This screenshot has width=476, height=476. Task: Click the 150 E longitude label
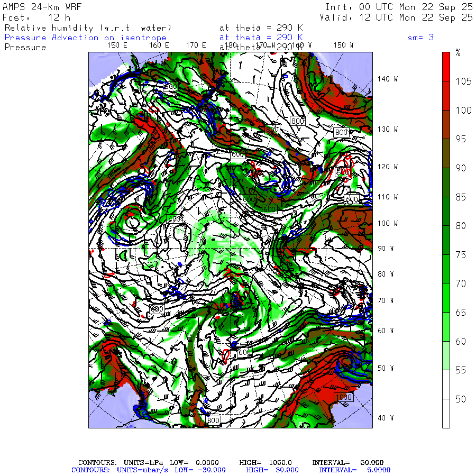click(x=117, y=45)
